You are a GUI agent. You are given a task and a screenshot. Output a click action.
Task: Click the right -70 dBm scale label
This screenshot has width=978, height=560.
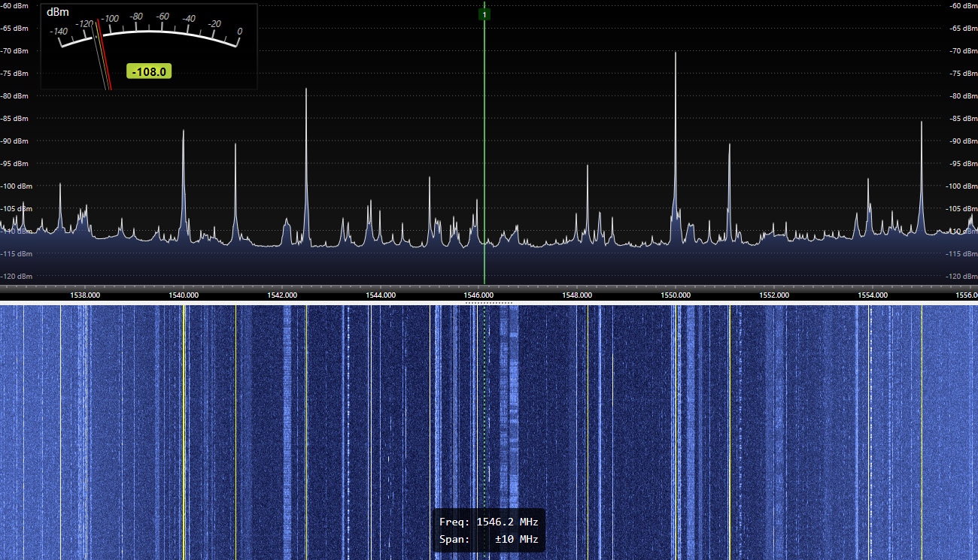pos(962,50)
